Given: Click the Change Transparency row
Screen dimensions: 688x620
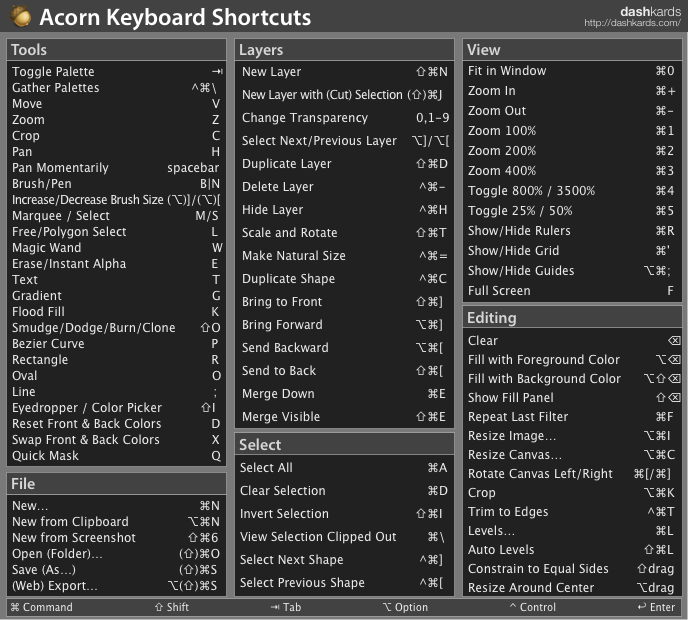Looking at the screenshot, I should click(344, 118).
